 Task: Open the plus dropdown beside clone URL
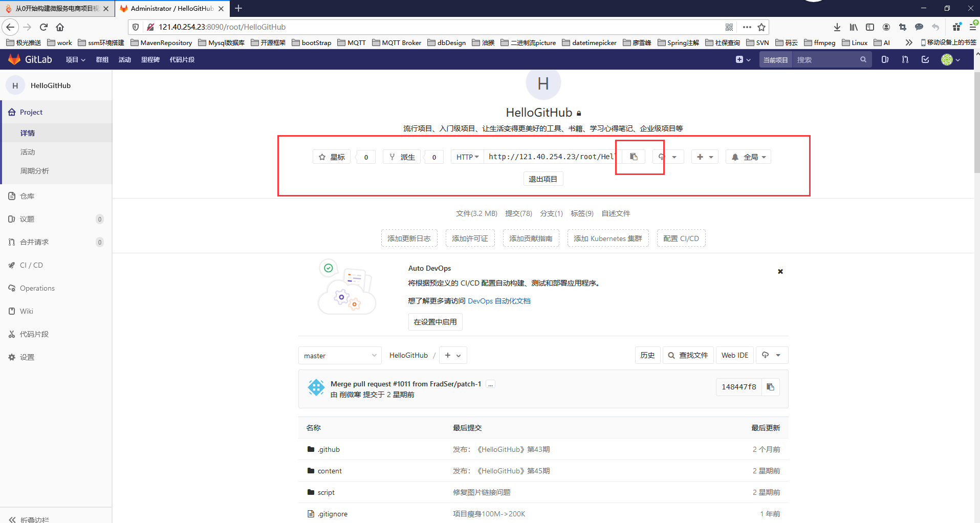point(705,157)
